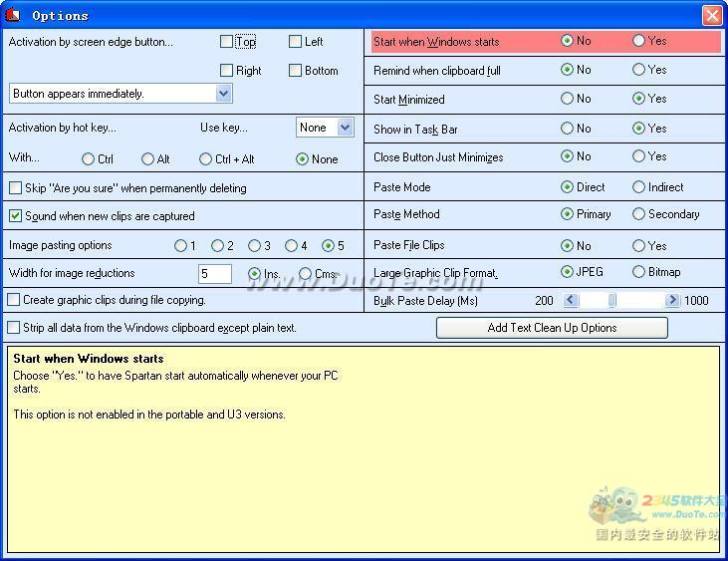Click right arrow of Bulk Paste Delay slider
This screenshot has height=561, width=728.
[x=672, y=301]
